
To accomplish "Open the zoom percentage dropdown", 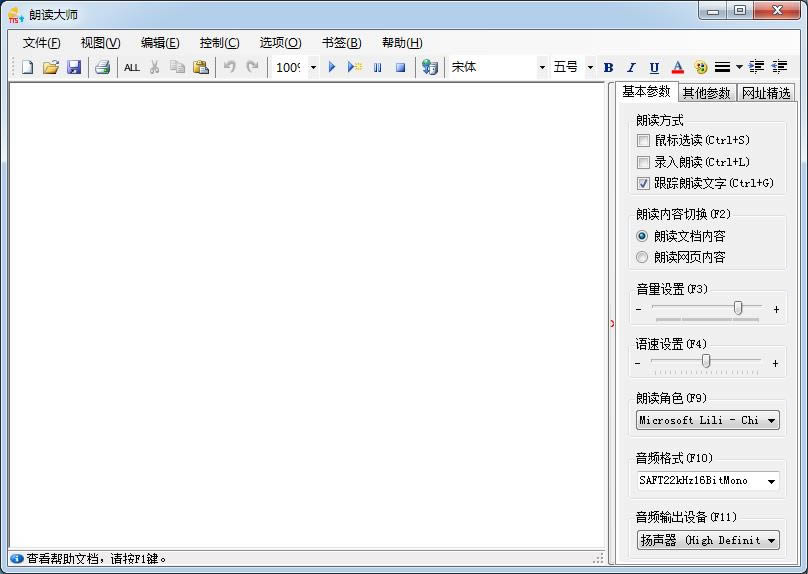I will (313, 67).
